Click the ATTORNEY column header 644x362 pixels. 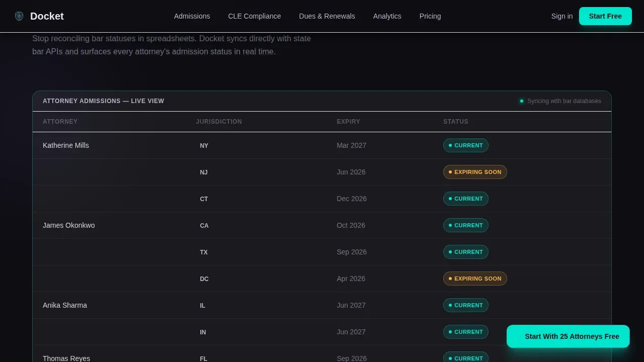pyautogui.click(x=60, y=122)
